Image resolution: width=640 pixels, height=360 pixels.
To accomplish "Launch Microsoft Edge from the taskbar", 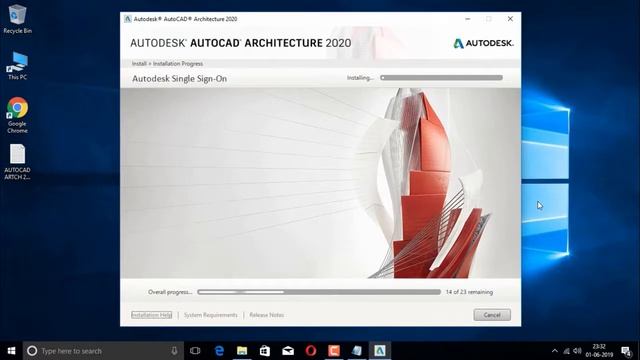I will tap(219, 351).
